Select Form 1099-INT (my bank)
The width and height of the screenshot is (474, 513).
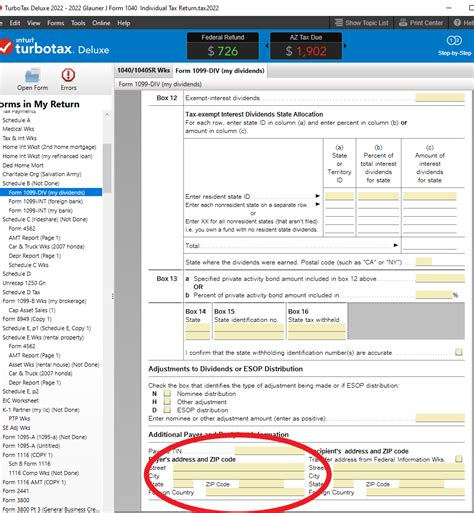pos(40,210)
